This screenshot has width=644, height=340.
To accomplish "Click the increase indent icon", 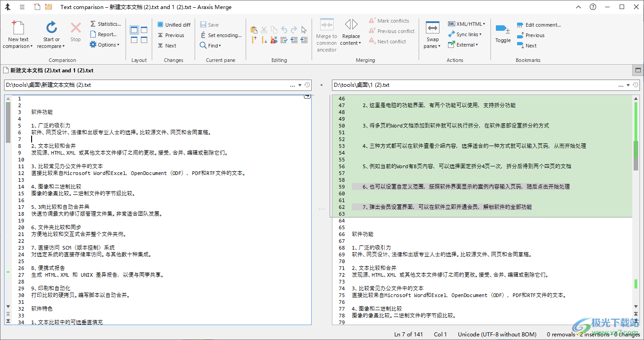I will pos(304,40).
